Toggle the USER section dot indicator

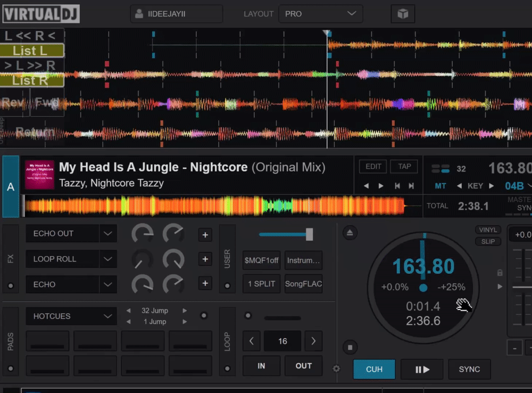(x=227, y=285)
